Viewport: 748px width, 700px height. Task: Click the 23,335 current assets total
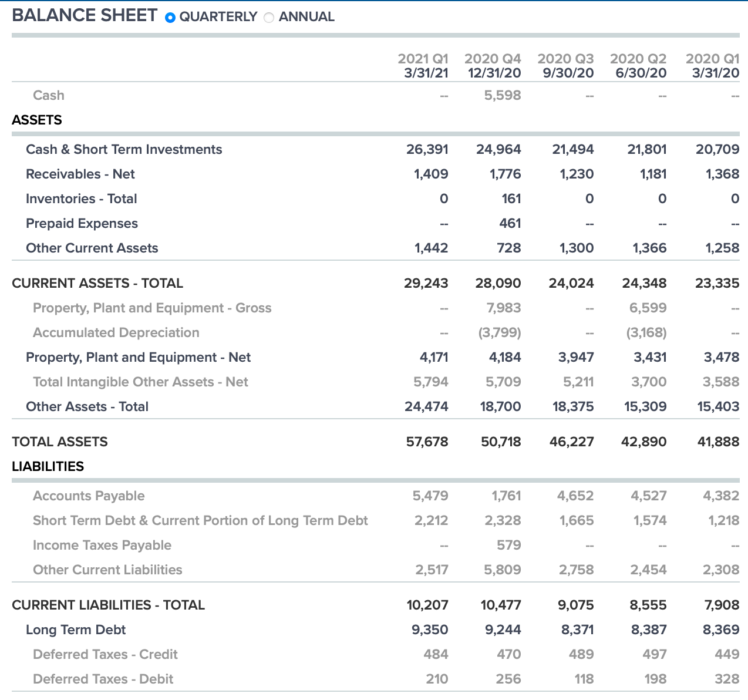click(717, 283)
